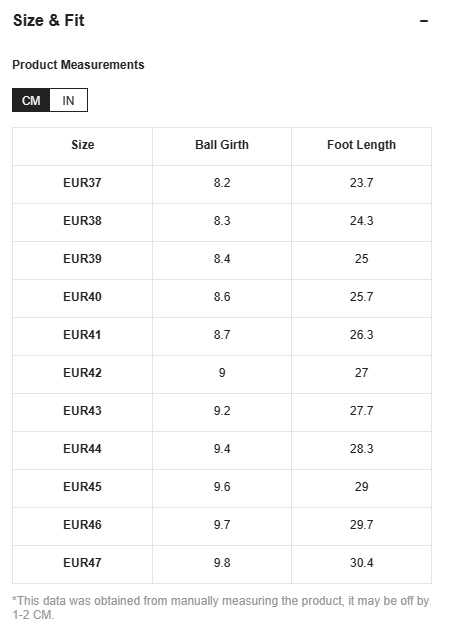Viewport: 461px width, 628px height.
Task: Click the Size column header
Action: [x=83, y=145]
